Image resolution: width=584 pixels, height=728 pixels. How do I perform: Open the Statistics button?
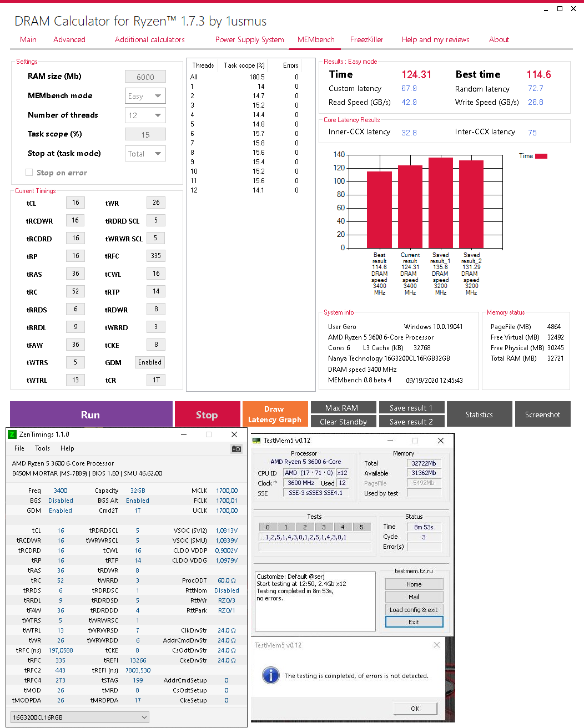pos(480,414)
